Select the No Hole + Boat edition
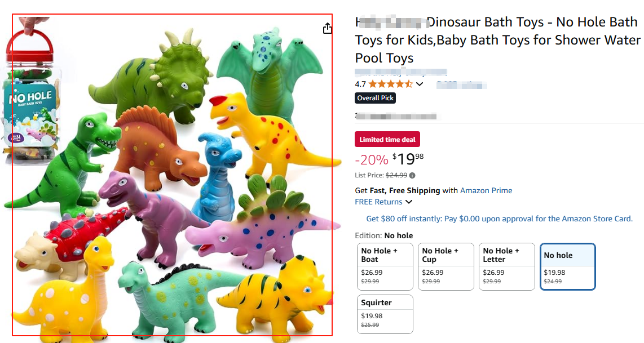Viewport: 644px width, 343px height. point(385,266)
